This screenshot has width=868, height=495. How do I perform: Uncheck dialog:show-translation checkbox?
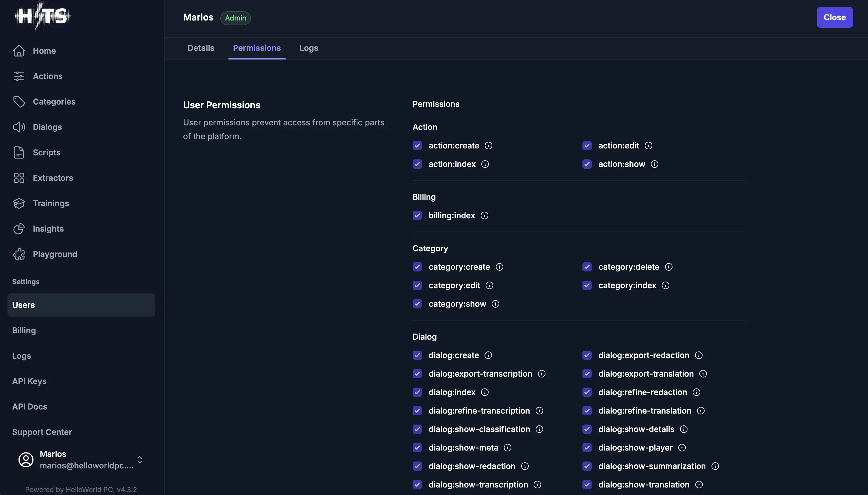click(587, 485)
